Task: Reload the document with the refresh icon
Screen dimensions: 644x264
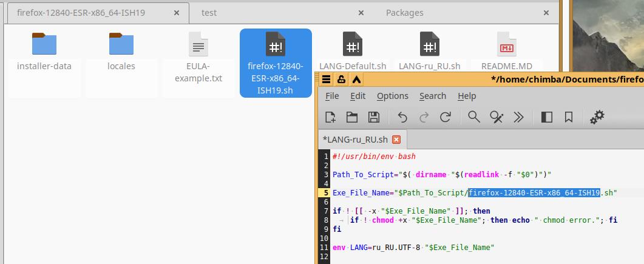Action: pos(446,117)
